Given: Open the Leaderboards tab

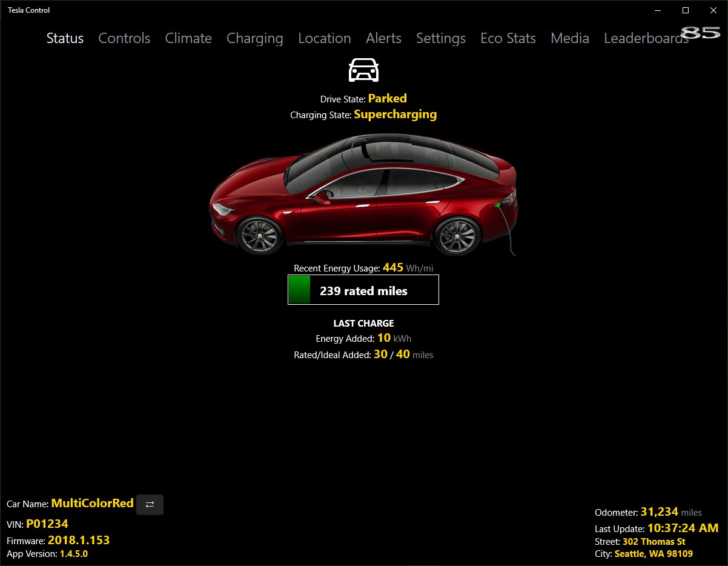Looking at the screenshot, I should coord(646,38).
